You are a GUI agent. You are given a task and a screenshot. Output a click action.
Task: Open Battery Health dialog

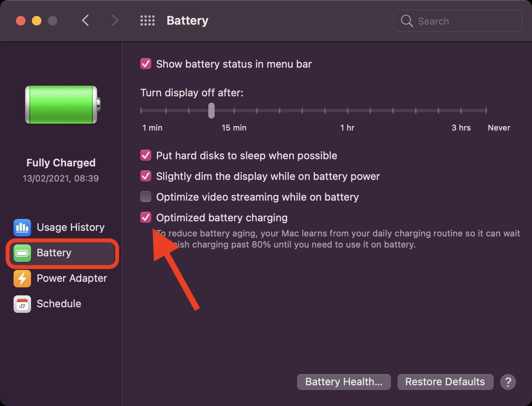coord(344,382)
